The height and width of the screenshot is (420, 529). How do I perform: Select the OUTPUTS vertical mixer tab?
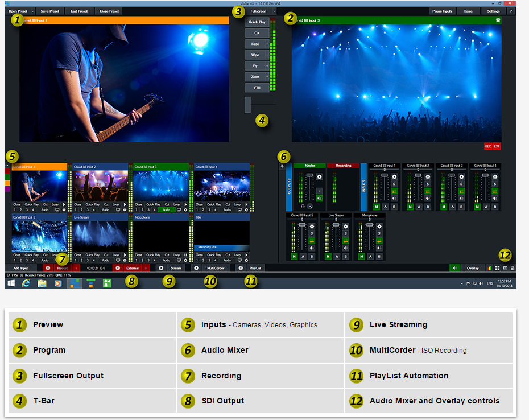point(289,187)
